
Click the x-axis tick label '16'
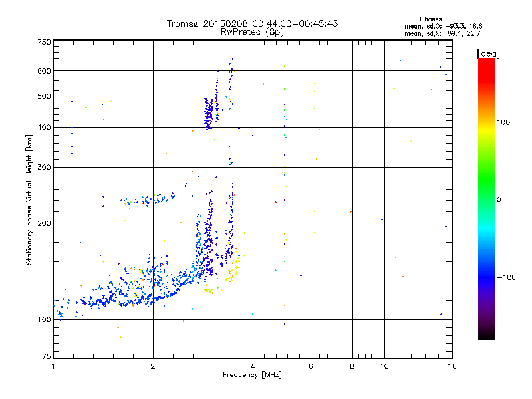(452, 366)
